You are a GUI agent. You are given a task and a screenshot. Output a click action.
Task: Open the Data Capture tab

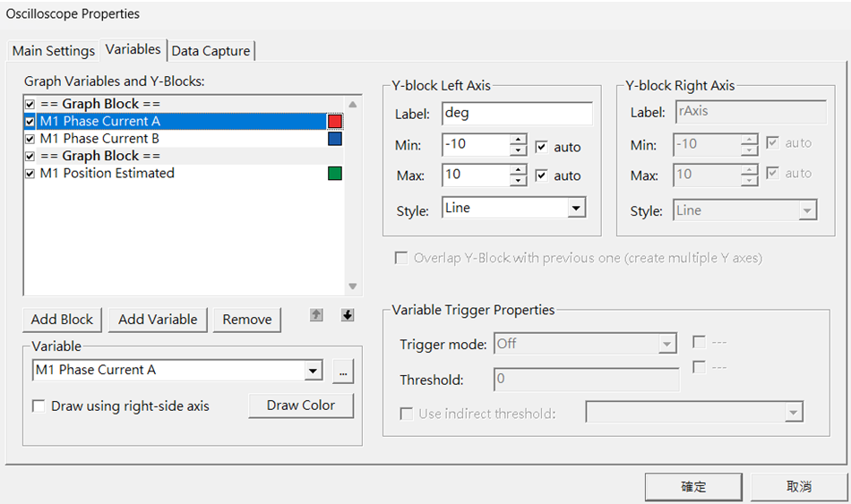coord(211,51)
